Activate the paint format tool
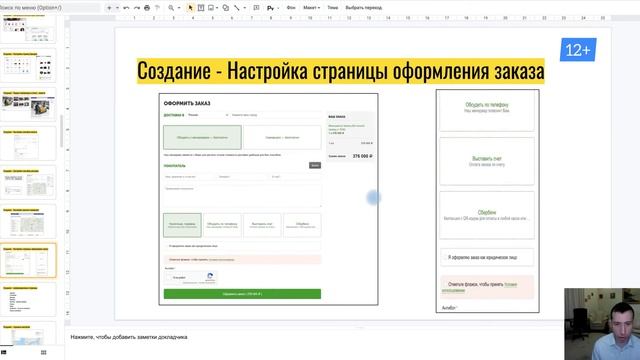 point(157,8)
